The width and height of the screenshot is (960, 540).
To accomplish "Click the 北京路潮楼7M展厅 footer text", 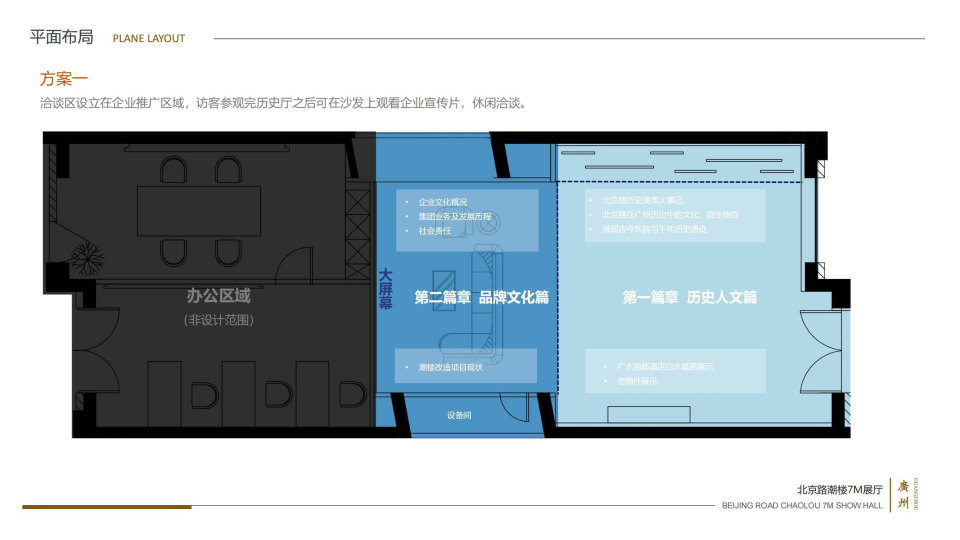I will point(840,490).
